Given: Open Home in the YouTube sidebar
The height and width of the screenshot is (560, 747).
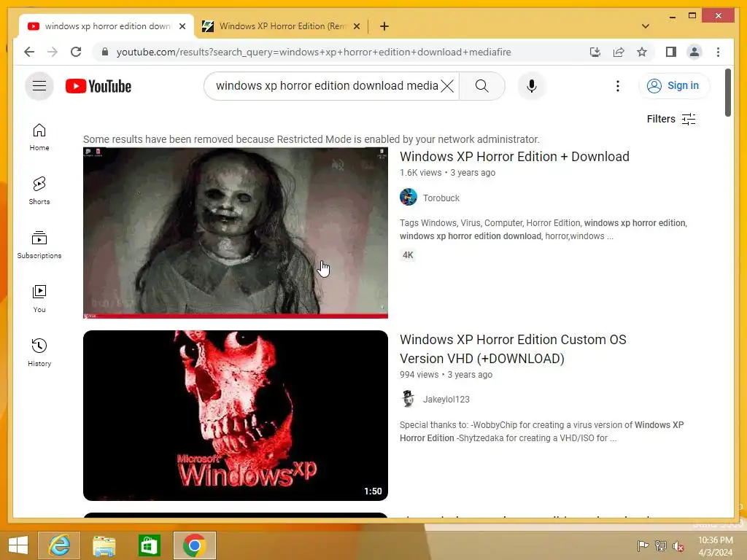Looking at the screenshot, I should point(39,137).
